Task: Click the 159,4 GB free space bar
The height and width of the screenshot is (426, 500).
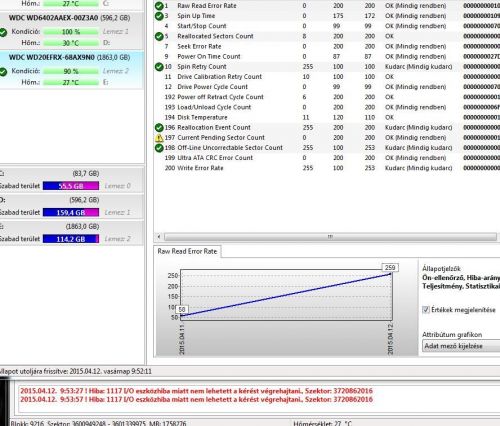Action: tap(71, 212)
